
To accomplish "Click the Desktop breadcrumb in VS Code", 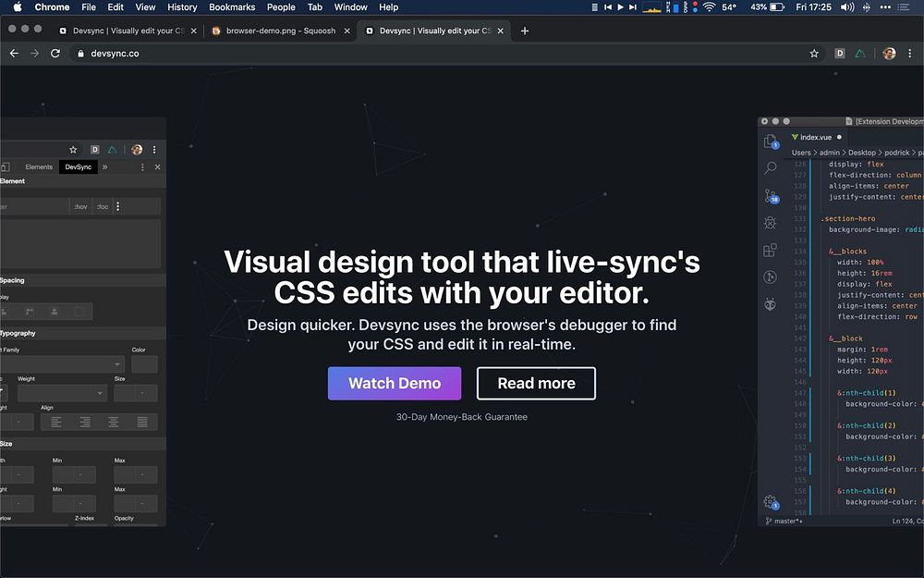I will click(862, 153).
